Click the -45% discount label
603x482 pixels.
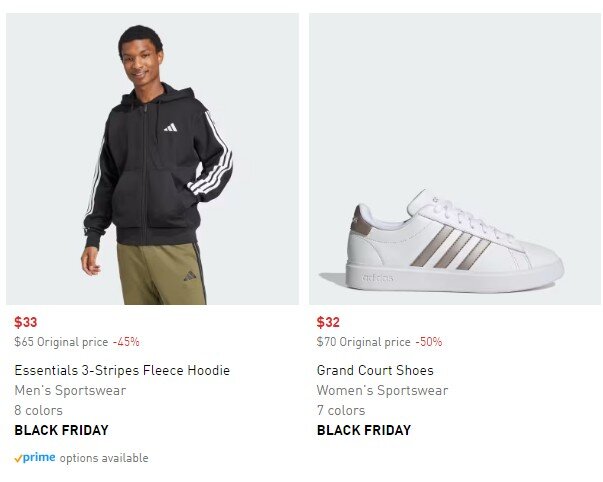coord(126,342)
